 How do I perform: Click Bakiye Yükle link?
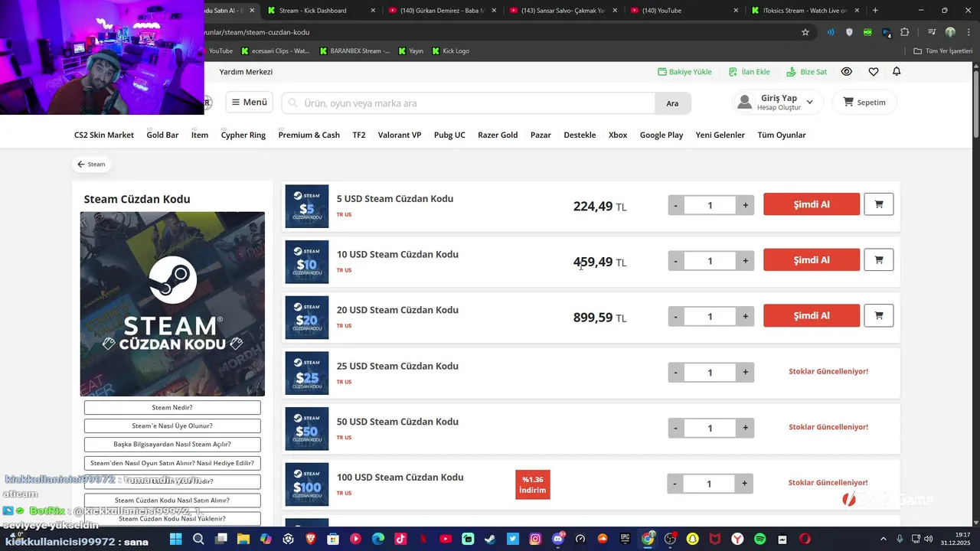[684, 72]
